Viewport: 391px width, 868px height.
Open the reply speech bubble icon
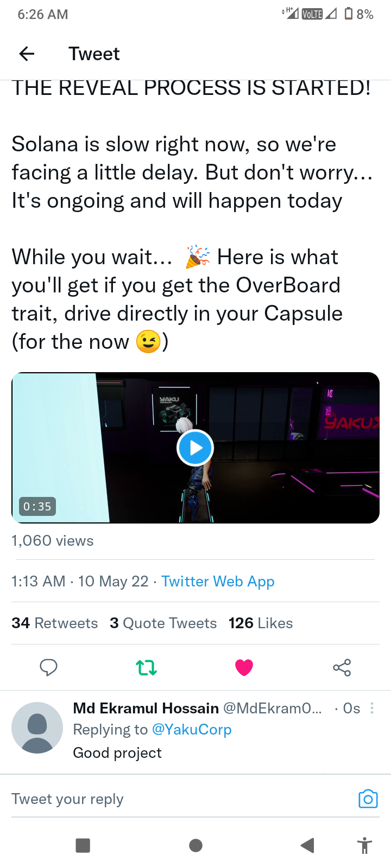[48, 667]
